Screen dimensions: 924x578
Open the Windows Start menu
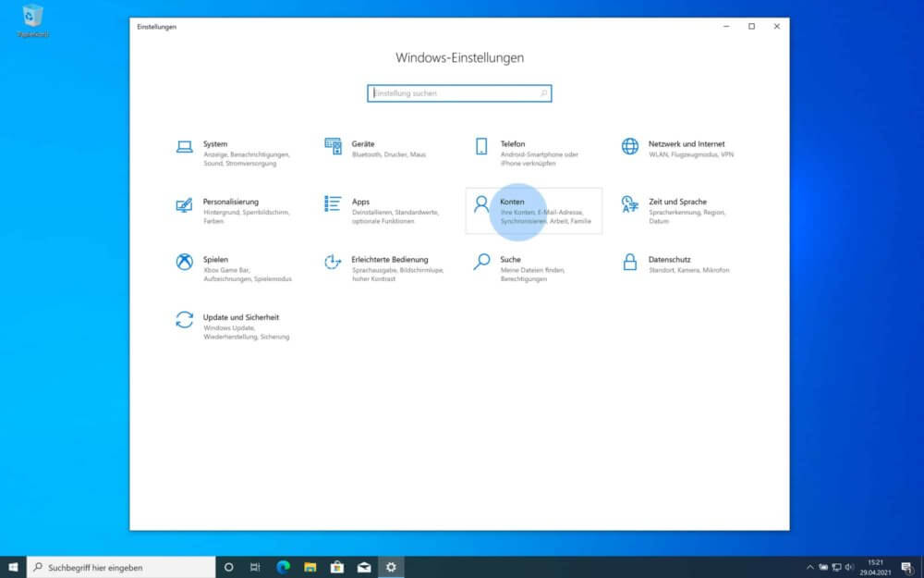[12, 566]
